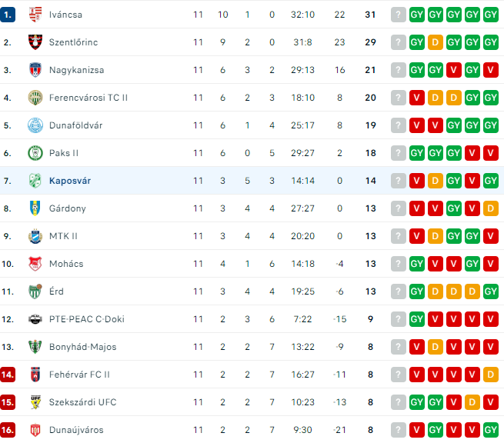Click Iváncsa's upcoming match question-mark box
Image resolution: width=504 pixels, height=443 pixels.
399,15
